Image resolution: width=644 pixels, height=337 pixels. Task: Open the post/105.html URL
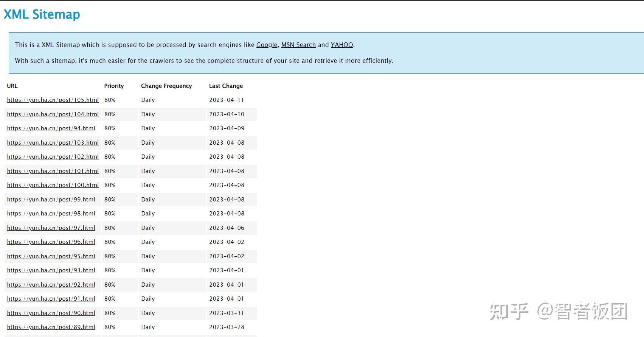tap(53, 100)
